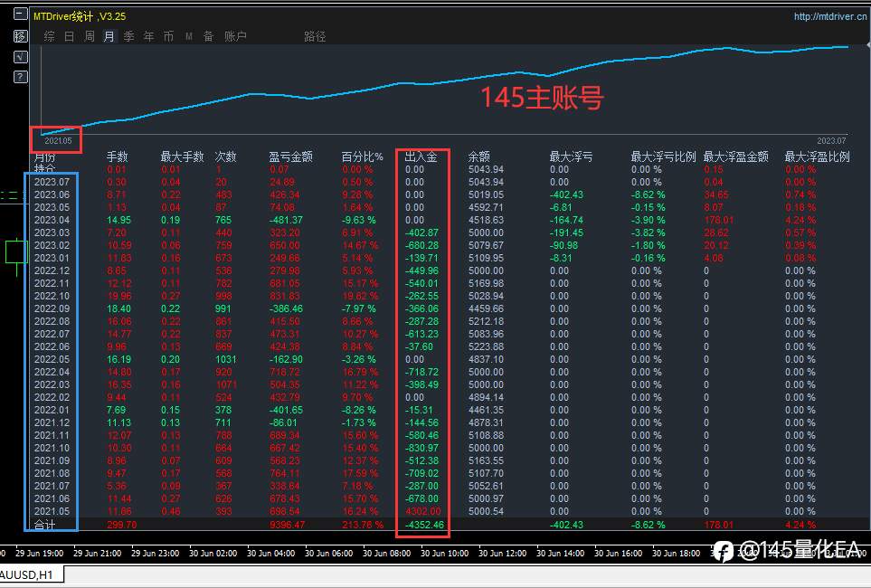This screenshot has height=588, width=871.
Task: Click the Facebook logo in the watermark
Action: click(723, 552)
